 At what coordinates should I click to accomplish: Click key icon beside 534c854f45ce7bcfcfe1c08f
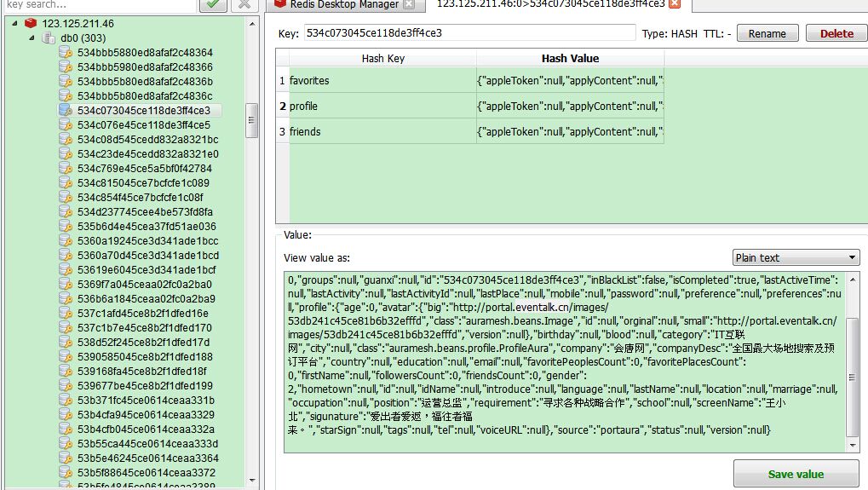coord(66,197)
